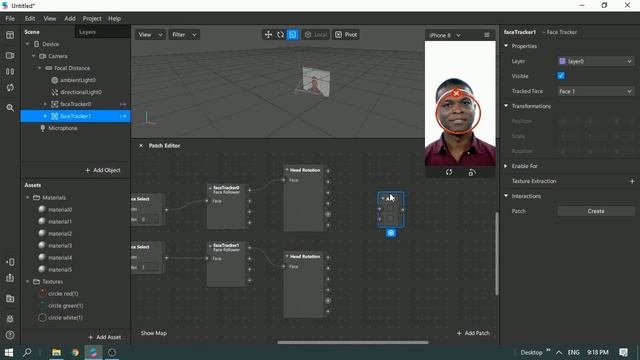Screen dimensions: 640x360
Task: Click Add Patch button
Action: click(x=473, y=333)
